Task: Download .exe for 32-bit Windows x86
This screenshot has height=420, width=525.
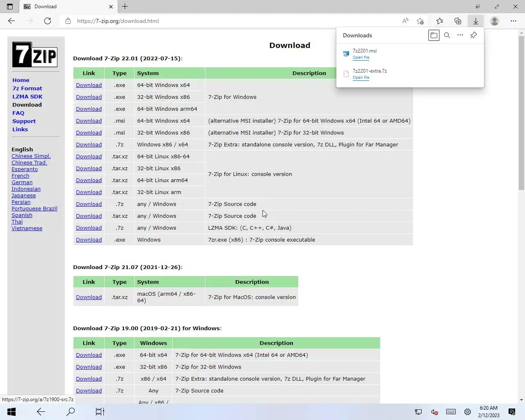Action: [89, 97]
